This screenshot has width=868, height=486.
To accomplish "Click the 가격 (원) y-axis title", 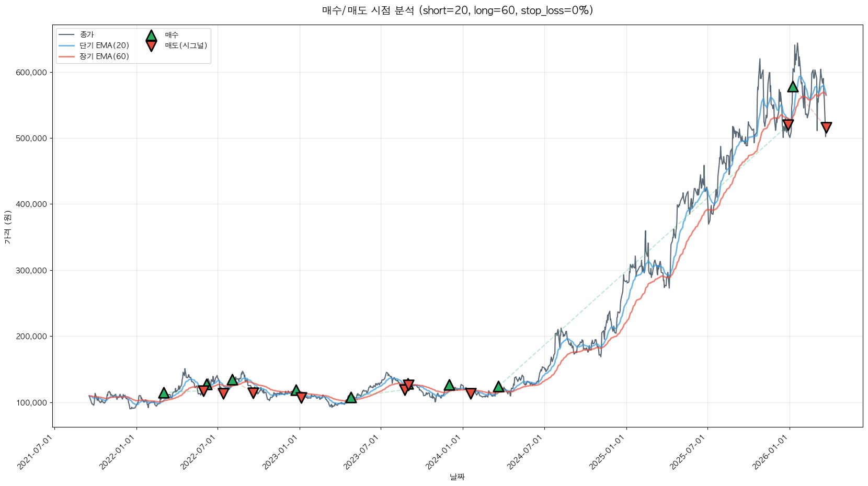I will [x=7, y=227].
